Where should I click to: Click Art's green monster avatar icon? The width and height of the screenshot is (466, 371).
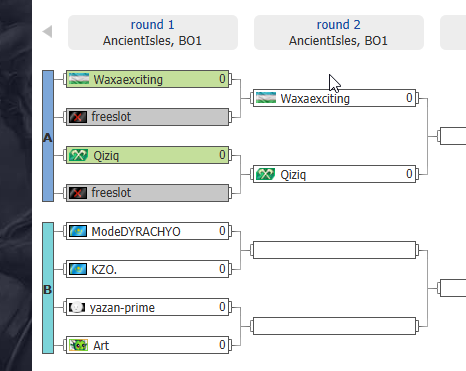pos(78,345)
